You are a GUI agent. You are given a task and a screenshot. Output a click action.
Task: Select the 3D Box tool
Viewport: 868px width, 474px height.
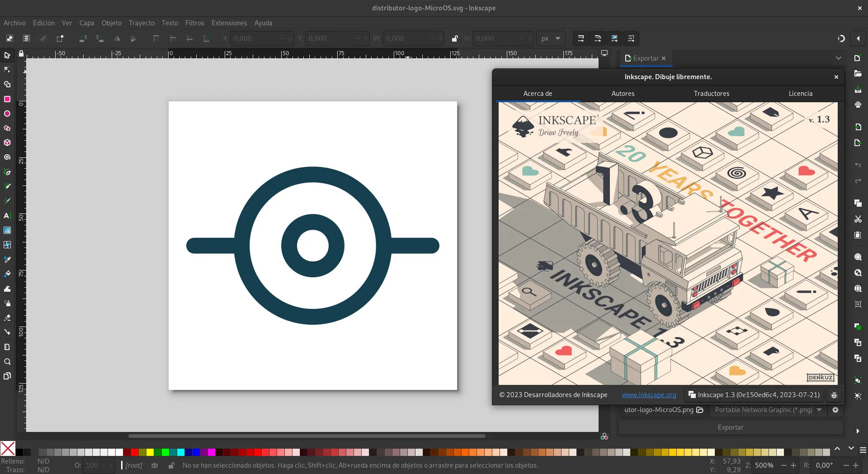7,142
